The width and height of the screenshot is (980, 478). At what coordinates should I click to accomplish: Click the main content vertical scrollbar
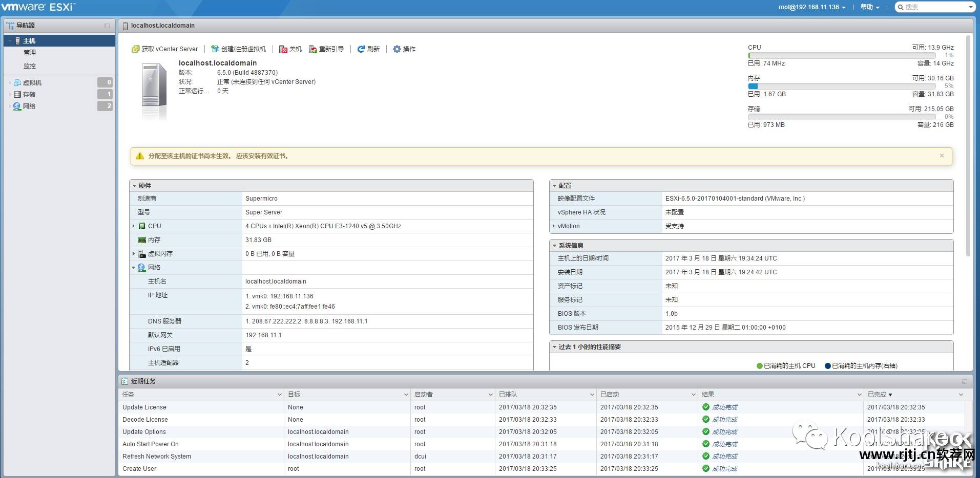pyautogui.click(x=968, y=146)
